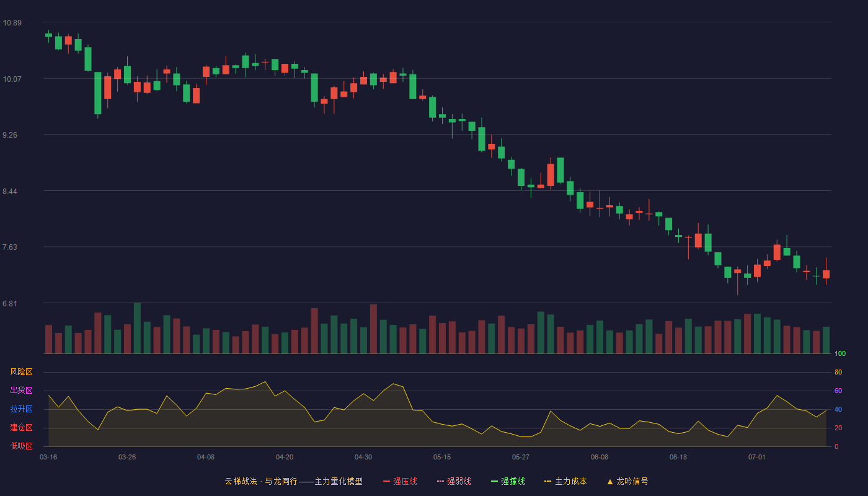Click the 云梯战法 主力量化模型 title text

click(x=293, y=481)
